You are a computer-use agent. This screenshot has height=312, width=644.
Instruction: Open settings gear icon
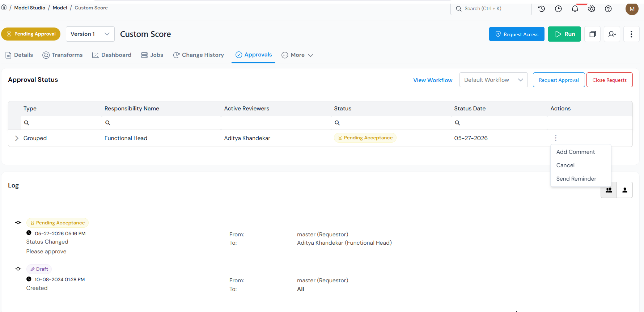592,9
